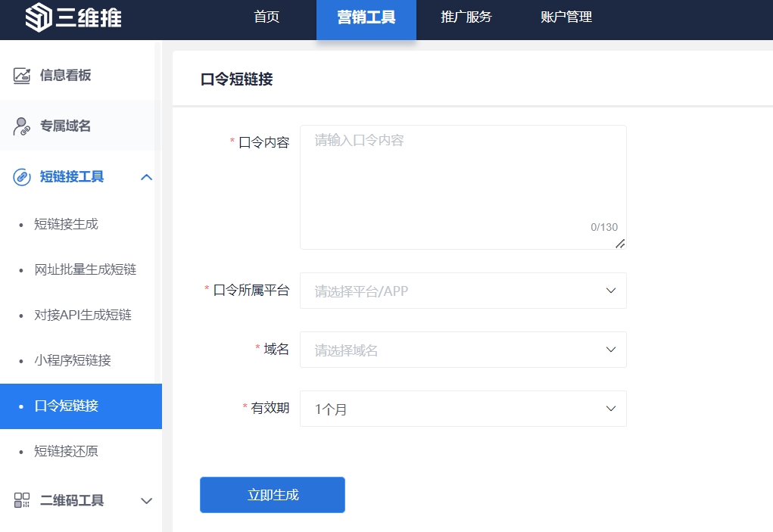Expand the 二维码工具 section chevron
The height and width of the screenshot is (532, 773).
(x=146, y=501)
